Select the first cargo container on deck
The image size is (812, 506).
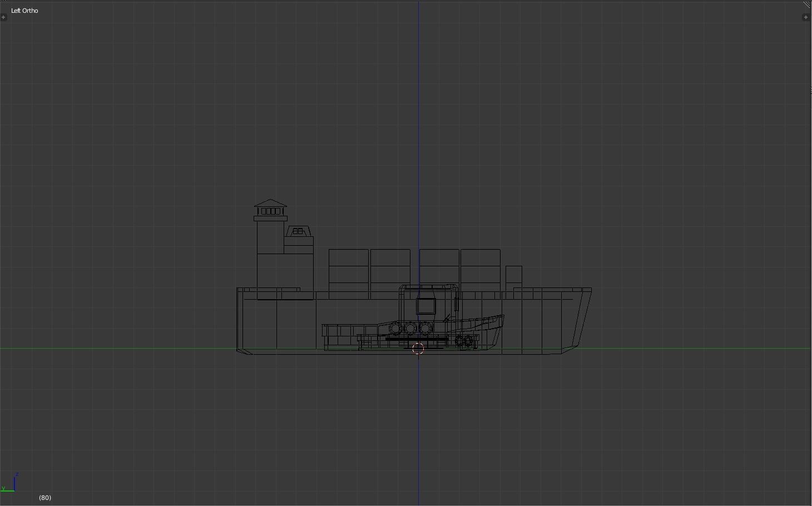[349, 274]
